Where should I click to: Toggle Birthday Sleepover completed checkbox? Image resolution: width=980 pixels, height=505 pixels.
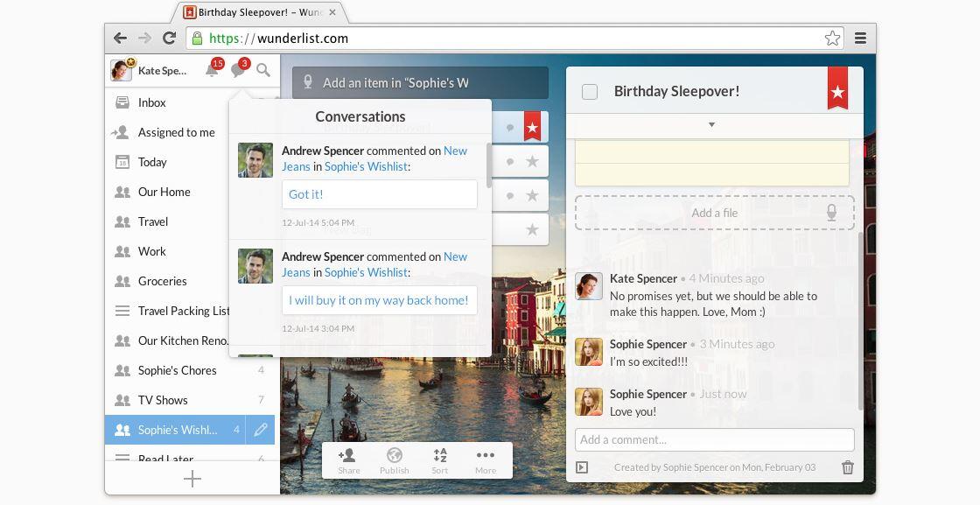click(x=590, y=92)
